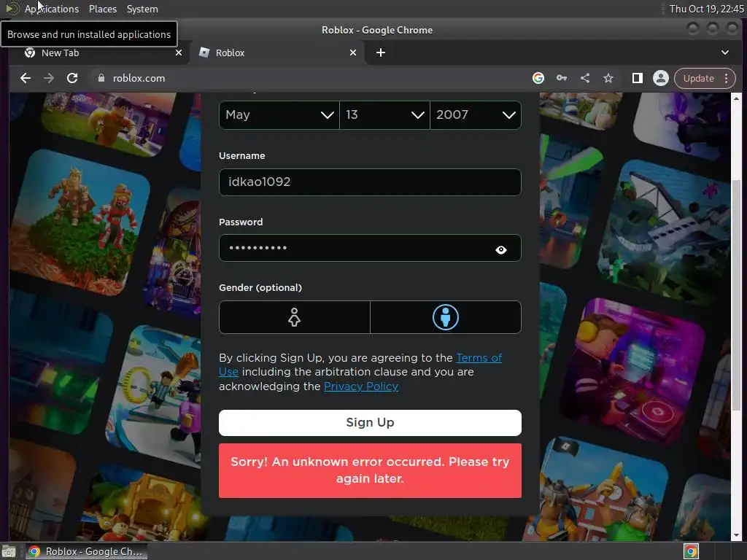Click the show desktop icon in the taskbar
747x560 pixels.
point(9,551)
